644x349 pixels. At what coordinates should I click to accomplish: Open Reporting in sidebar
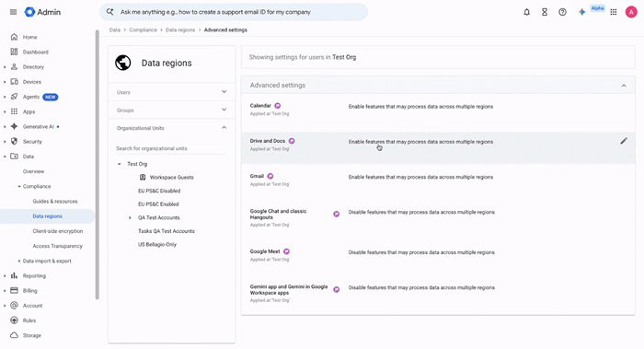(34, 276)
